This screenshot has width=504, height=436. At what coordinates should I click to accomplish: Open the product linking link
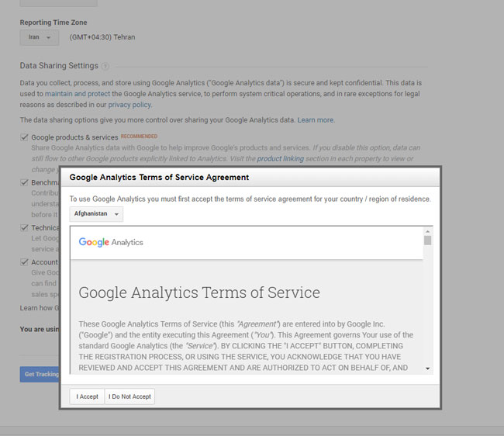(280, 158)
